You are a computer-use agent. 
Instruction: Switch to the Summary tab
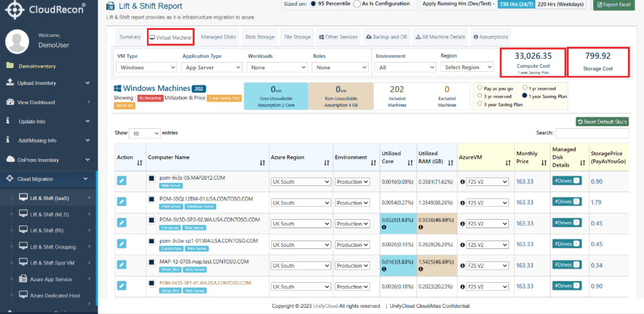[130, 37]
